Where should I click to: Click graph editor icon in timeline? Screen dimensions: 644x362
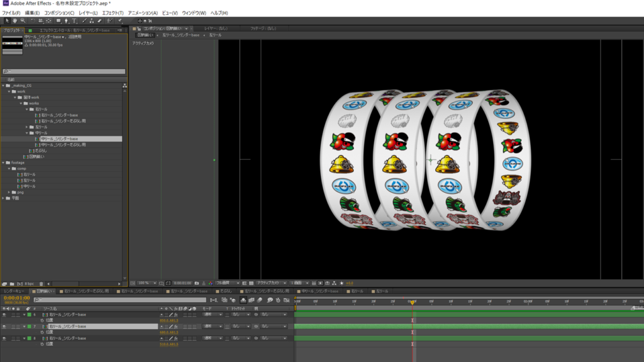coord(287,300)
